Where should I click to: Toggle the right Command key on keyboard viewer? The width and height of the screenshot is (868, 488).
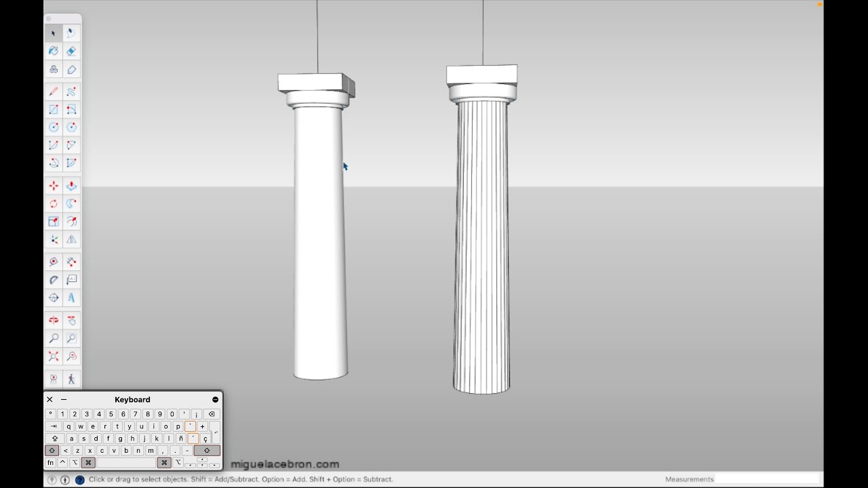point(164,463)
